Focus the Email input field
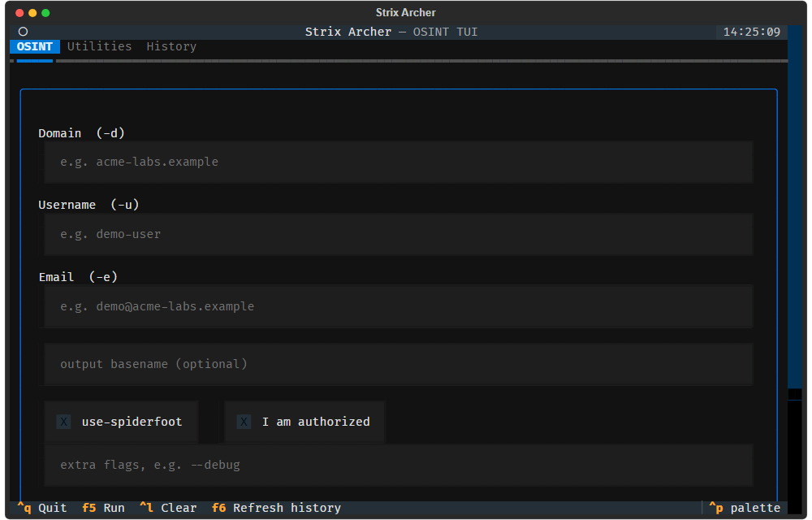The height and width of the screenshot is (520, 812). [x=398, y=306]
